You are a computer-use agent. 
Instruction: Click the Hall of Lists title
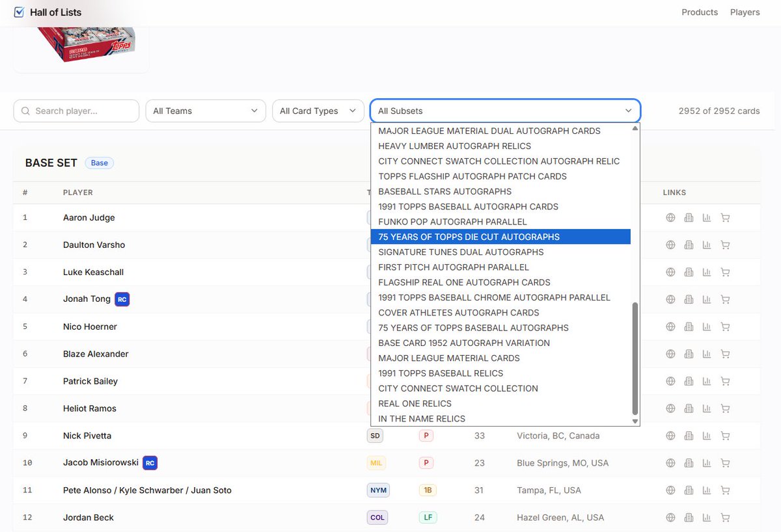pyautogui.click(x=56, y=12)
